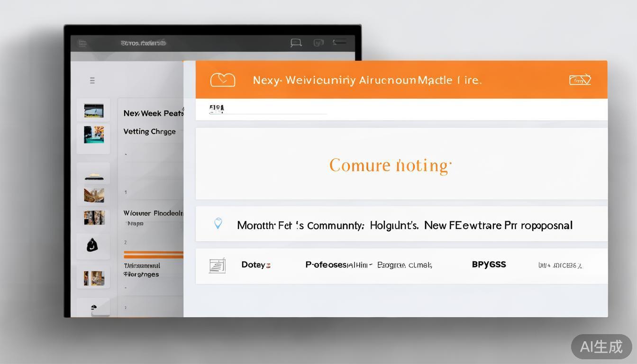Click the menu icon at dark title bar left
The width and height of the screenshot is (637, 364).
click(x=82, y=44)
